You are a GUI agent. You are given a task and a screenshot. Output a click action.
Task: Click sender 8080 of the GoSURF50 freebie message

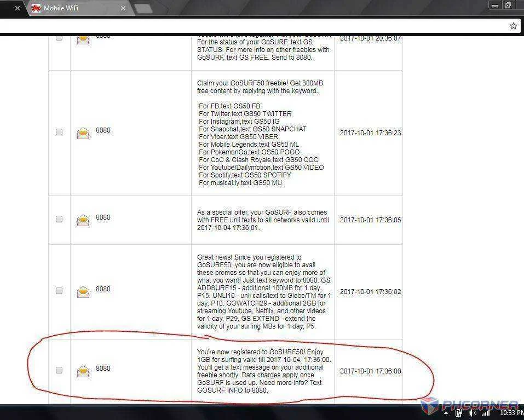click(x=103, y=130)
